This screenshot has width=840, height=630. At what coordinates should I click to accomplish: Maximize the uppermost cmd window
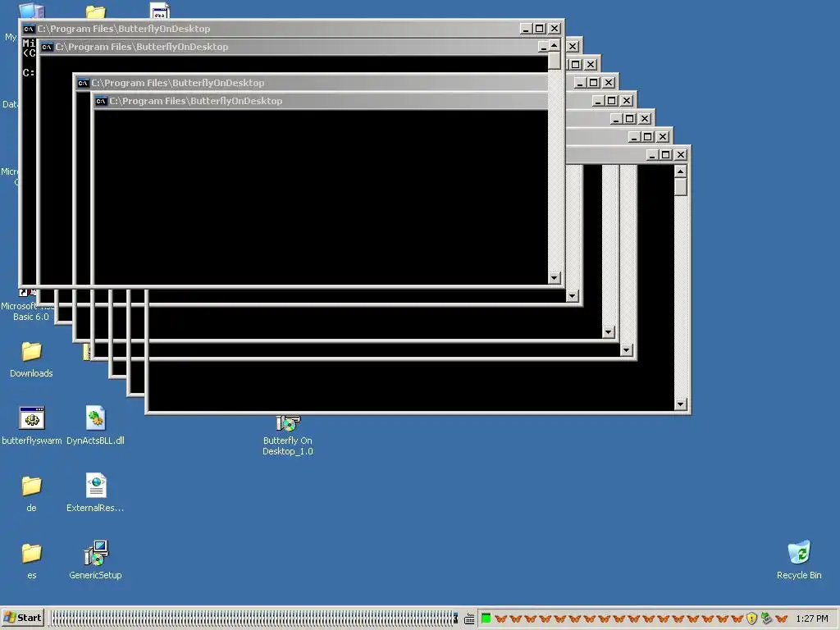coord(540,29)
